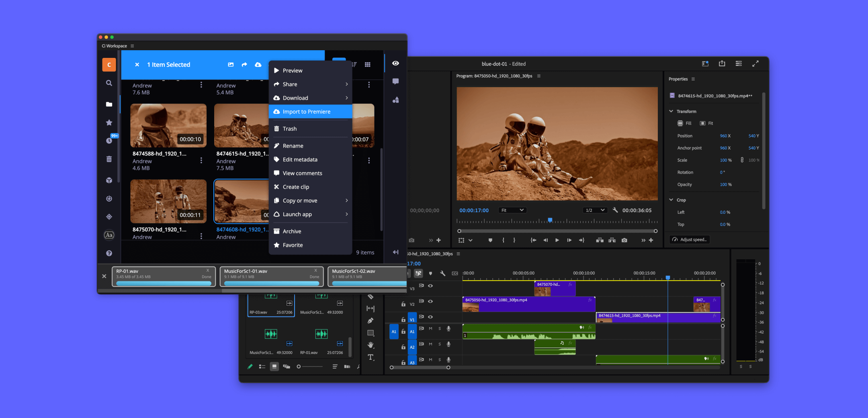Toggle V3 track output eye
The image size is (868, 418).
point(430,286)
